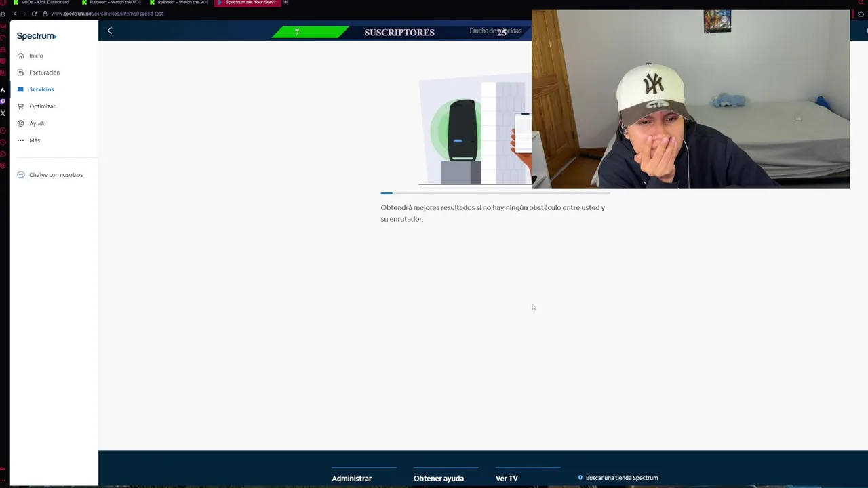Open Ayuda help section
The image size is (868, 488).
point(32,123)
